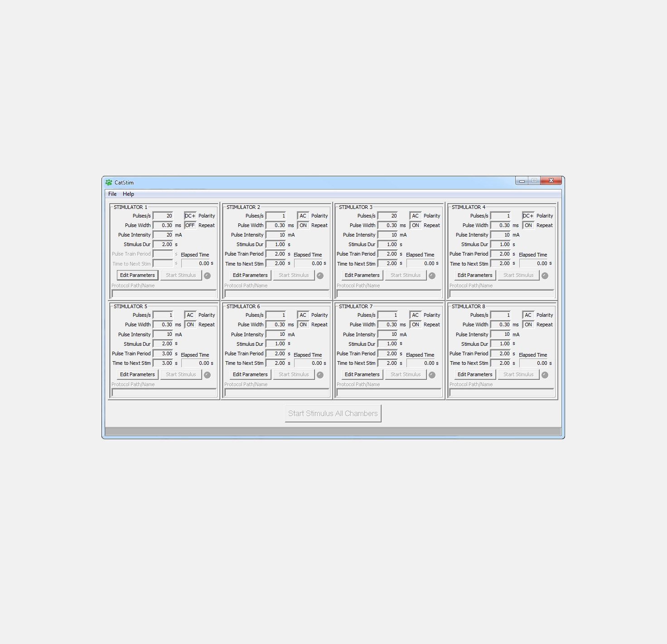Select Stimulator 4 DC+ Polarity box
The width and height of the screenshot is (667, 644).
pos(528,216)
